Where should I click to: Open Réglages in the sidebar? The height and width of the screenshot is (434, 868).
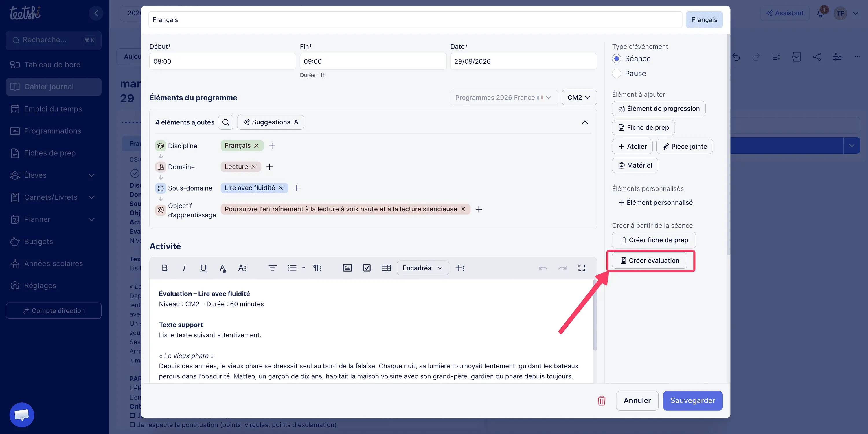tap(53, 285)
